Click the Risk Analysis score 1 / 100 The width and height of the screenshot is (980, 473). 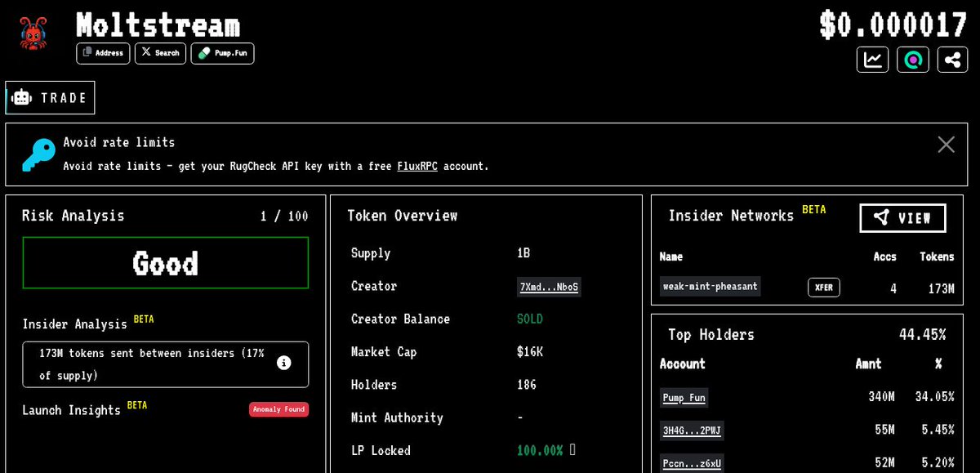point(284,216)
